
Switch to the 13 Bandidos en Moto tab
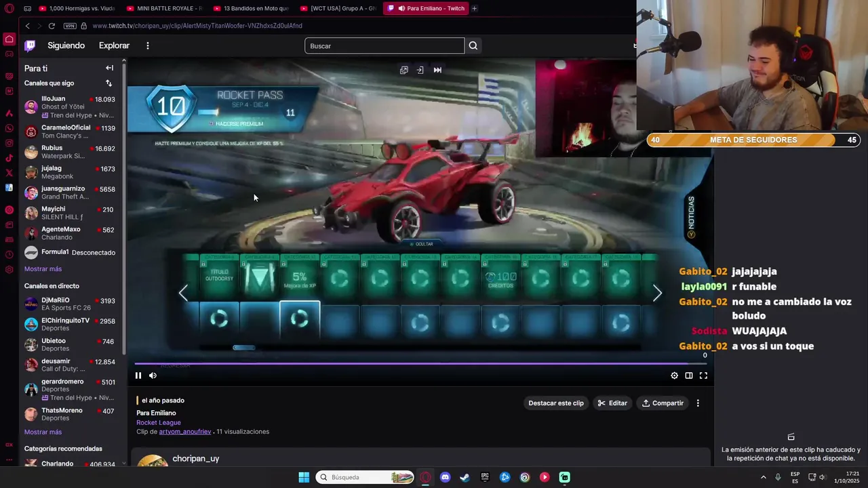tap(251, 8)
